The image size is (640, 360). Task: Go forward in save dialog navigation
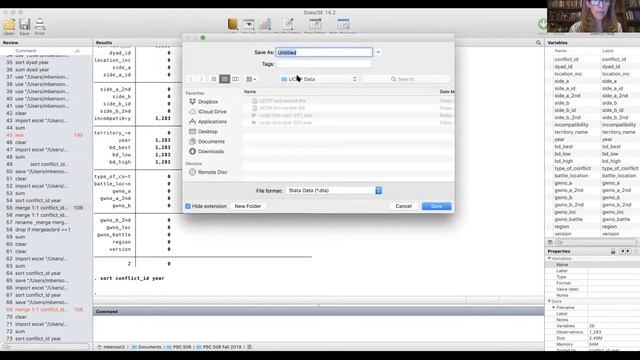201,79
